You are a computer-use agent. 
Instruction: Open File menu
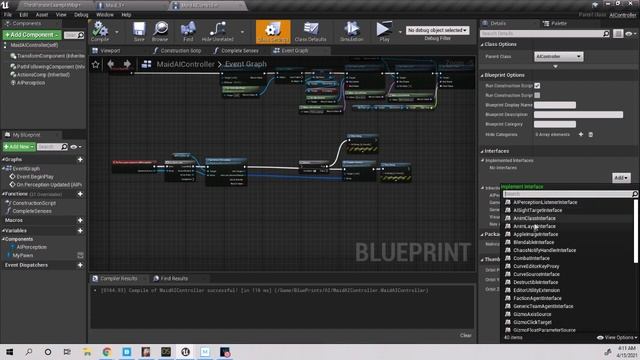(8, 15)
